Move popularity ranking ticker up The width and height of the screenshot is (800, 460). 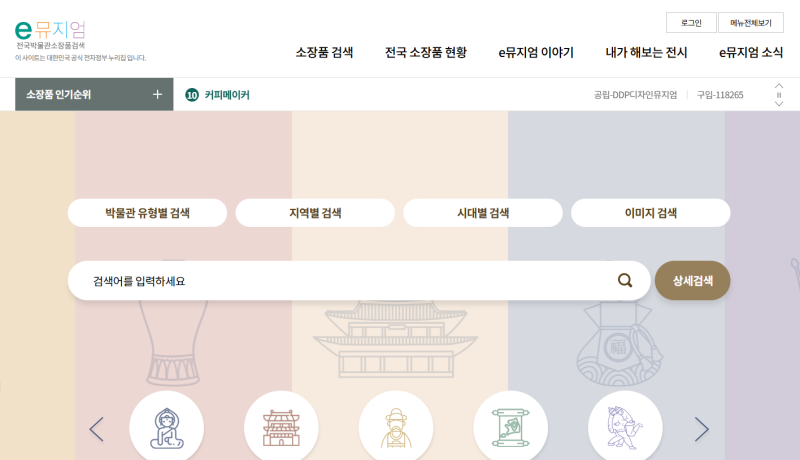click(x=779, y=86)
